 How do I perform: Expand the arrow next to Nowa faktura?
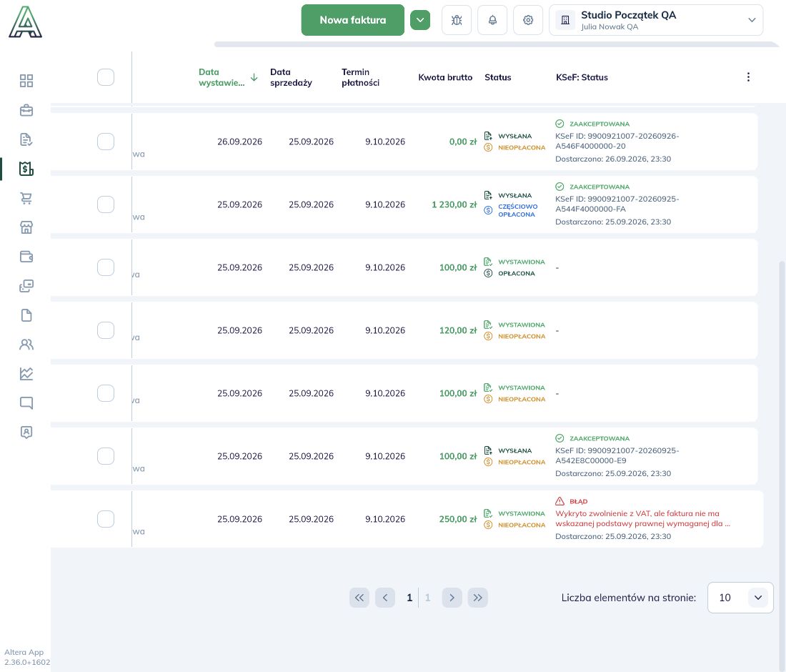420,20
